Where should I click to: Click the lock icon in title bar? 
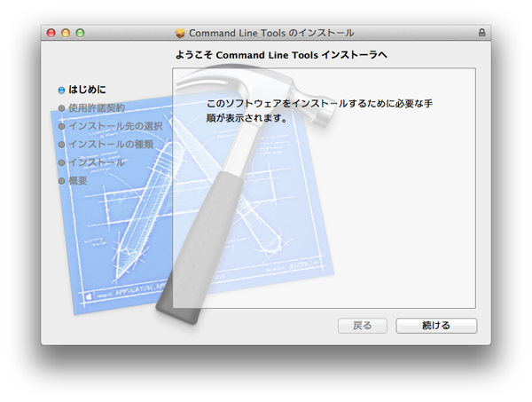point(481,33)
